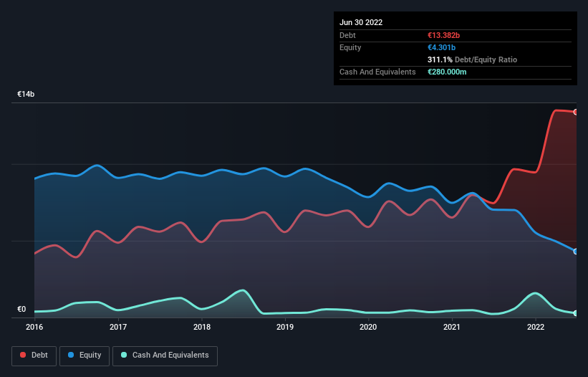This screenshot has height=377, width=588.
Task: Click the €0 y-axis label
Action: click(x=21, y=309)
